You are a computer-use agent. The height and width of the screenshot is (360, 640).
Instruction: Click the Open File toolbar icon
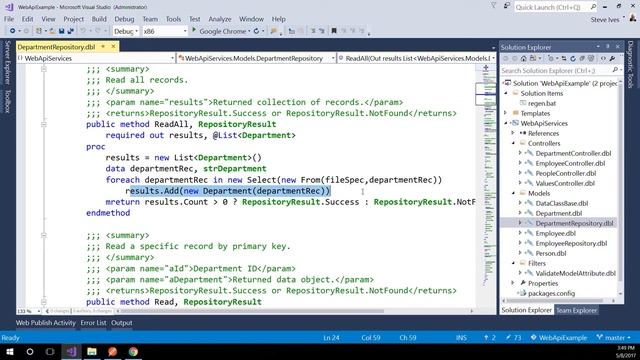click(52, 31)
